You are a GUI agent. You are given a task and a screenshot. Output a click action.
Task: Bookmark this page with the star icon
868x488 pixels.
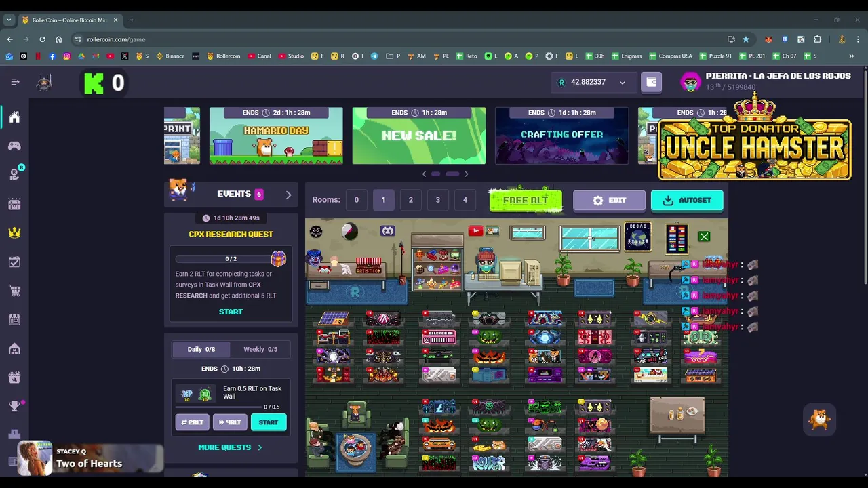746,39
